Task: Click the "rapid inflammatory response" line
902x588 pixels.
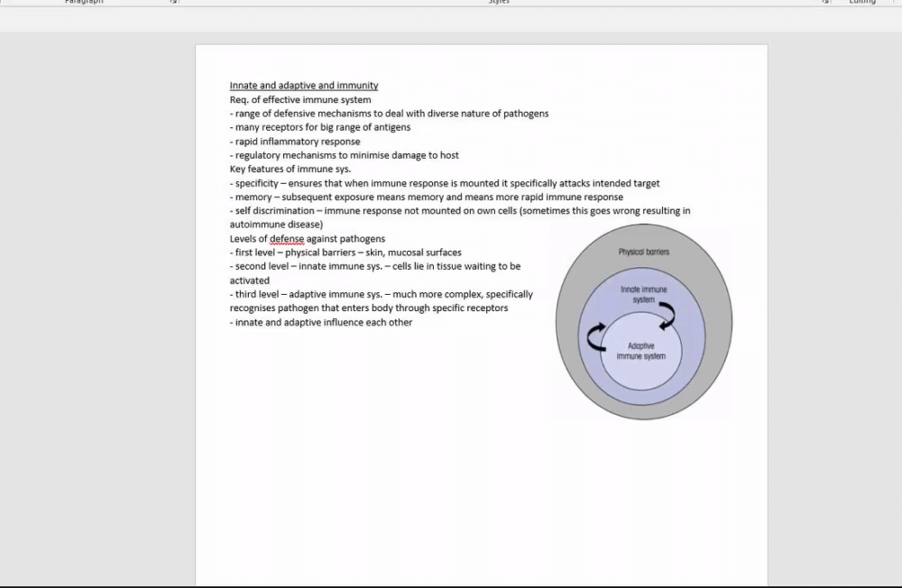Action: pos(295,142)
